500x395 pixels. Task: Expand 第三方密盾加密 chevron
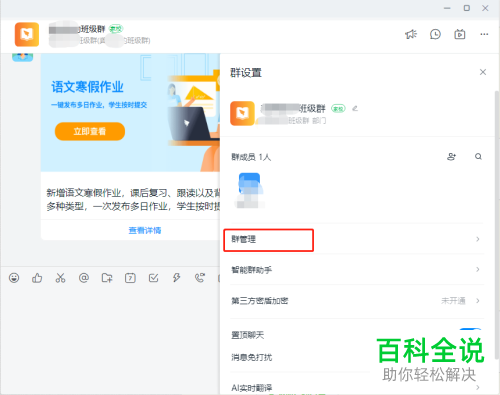pyautogui.click(x=478, y=301)
